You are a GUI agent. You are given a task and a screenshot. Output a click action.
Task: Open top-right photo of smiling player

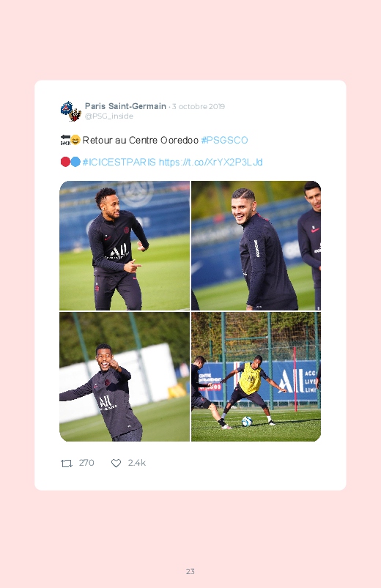[256, 245]
